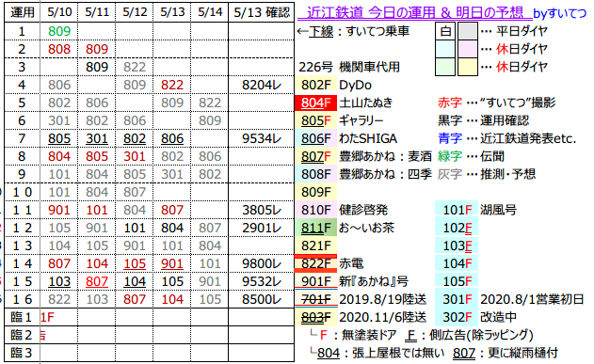
Task: Select the 5/11 column header
Action: click(97, 12)
